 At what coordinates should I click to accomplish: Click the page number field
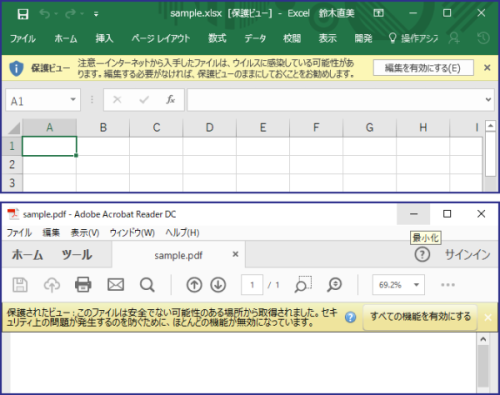[252, 285]
